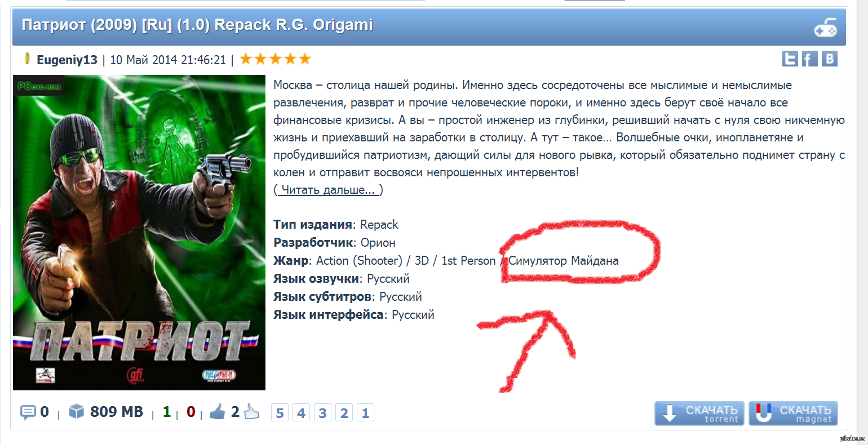Rate the post with score 5

280,413
